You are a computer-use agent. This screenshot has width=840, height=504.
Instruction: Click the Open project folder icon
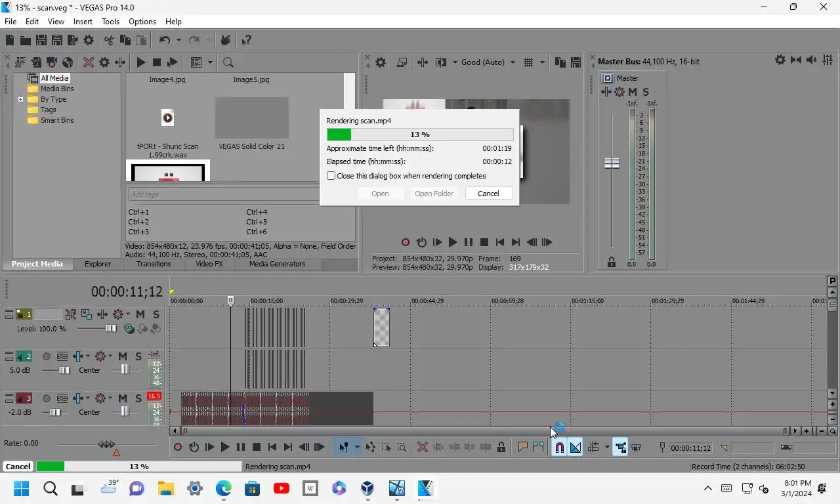tap(25, 40)
